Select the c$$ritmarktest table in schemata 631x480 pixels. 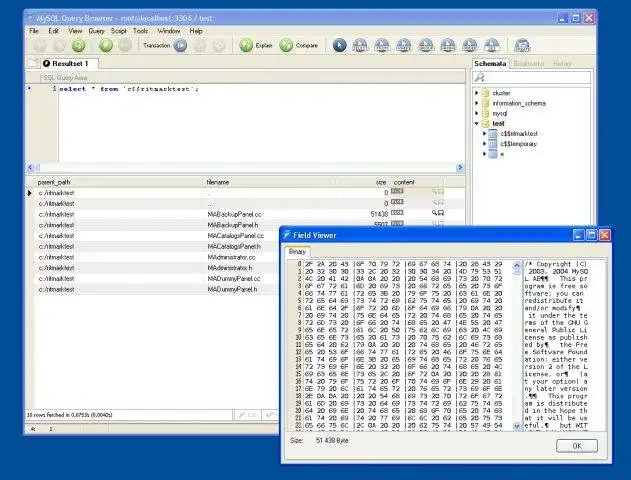[519, 133]
